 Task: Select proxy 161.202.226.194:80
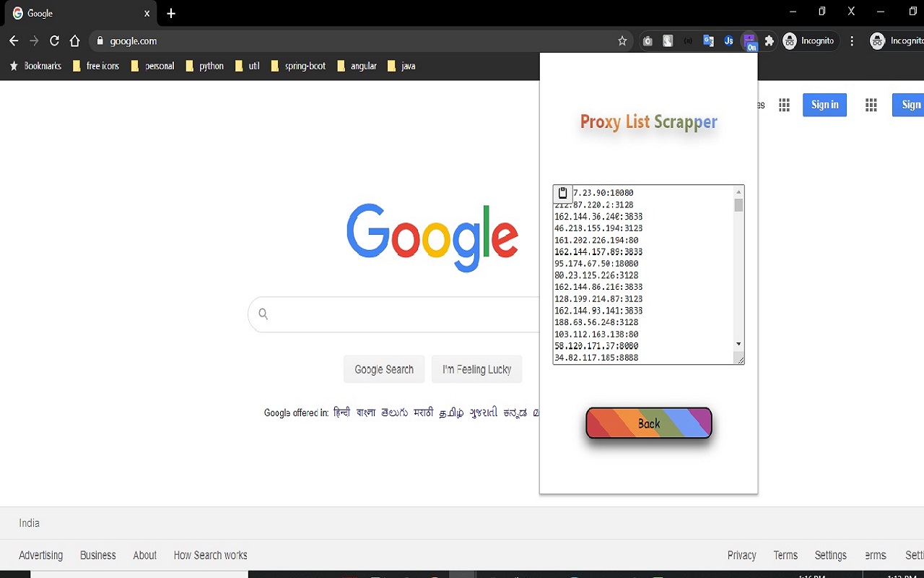click(596, 240)
